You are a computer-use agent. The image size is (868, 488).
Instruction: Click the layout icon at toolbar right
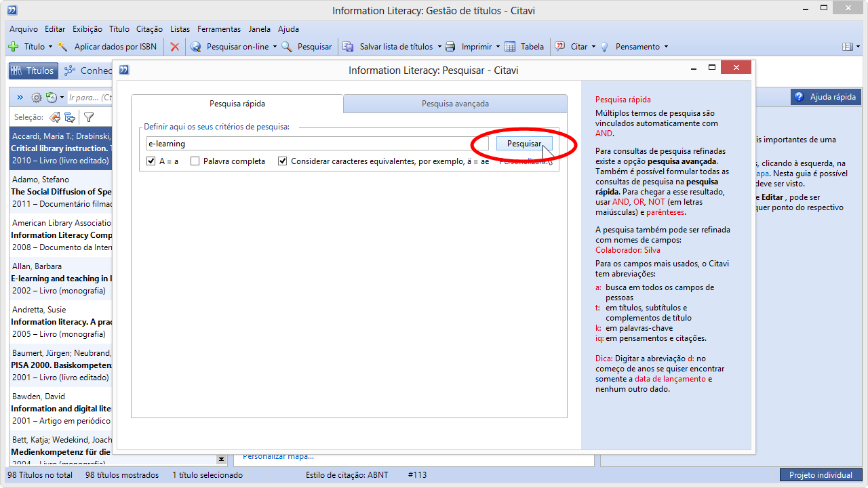847,47
